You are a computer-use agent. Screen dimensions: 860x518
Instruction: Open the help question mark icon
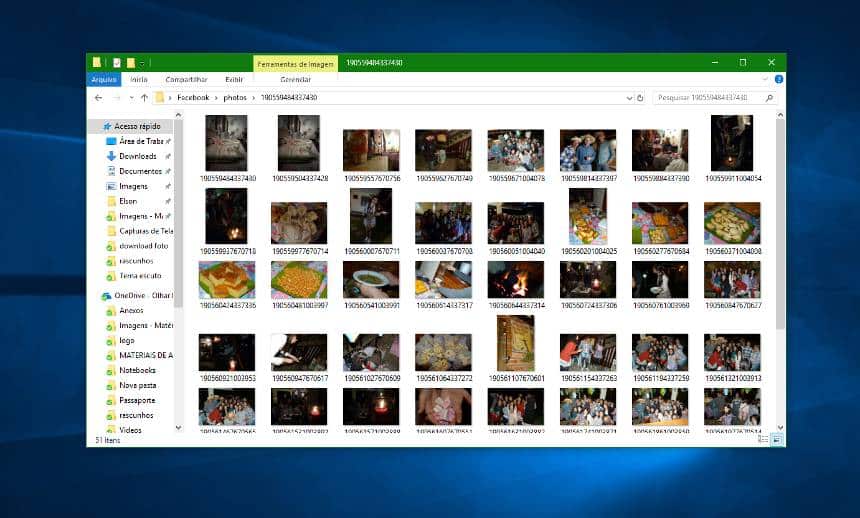click(777, 79)
